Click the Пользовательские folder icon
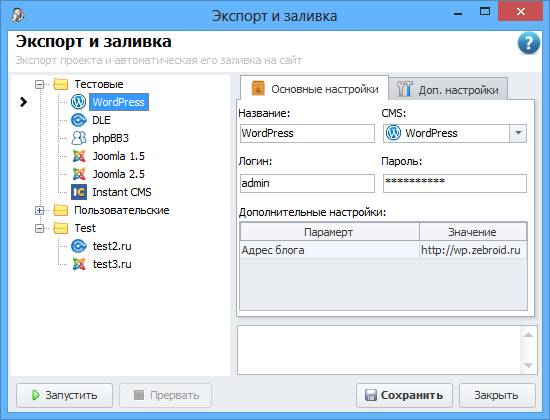The width and height of the screenshot is (550, 420). point(61,210)
